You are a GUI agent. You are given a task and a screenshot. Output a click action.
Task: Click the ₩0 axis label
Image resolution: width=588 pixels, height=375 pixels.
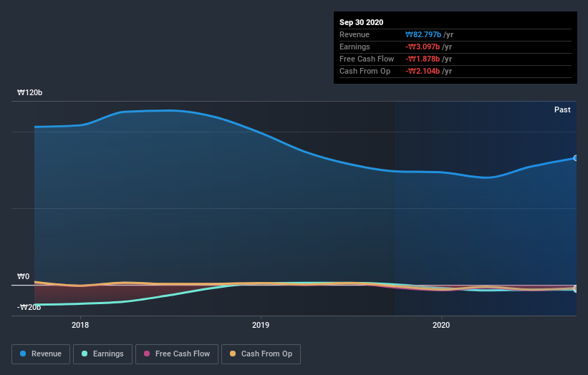23,276
